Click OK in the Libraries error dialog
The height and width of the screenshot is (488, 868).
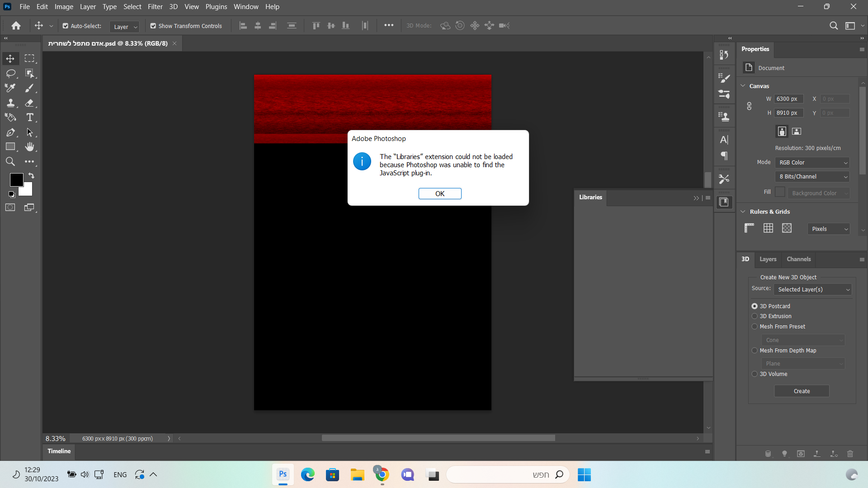coord(439,194)
